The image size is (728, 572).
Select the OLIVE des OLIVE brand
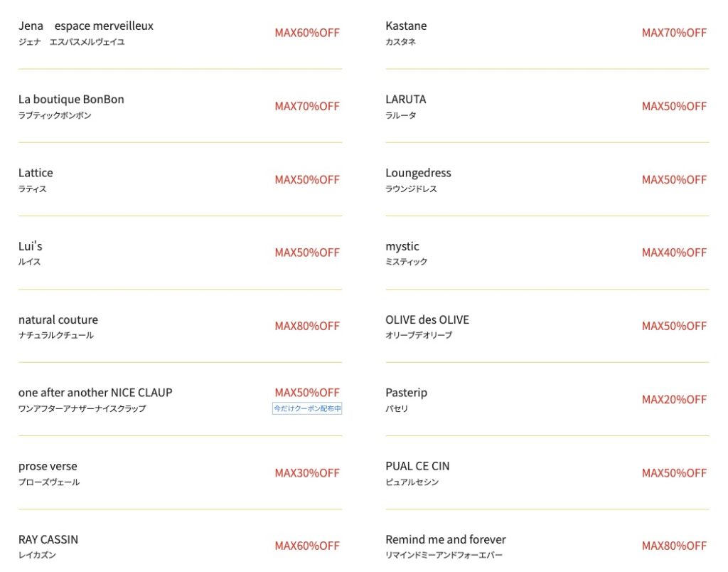tap(427, 319)
